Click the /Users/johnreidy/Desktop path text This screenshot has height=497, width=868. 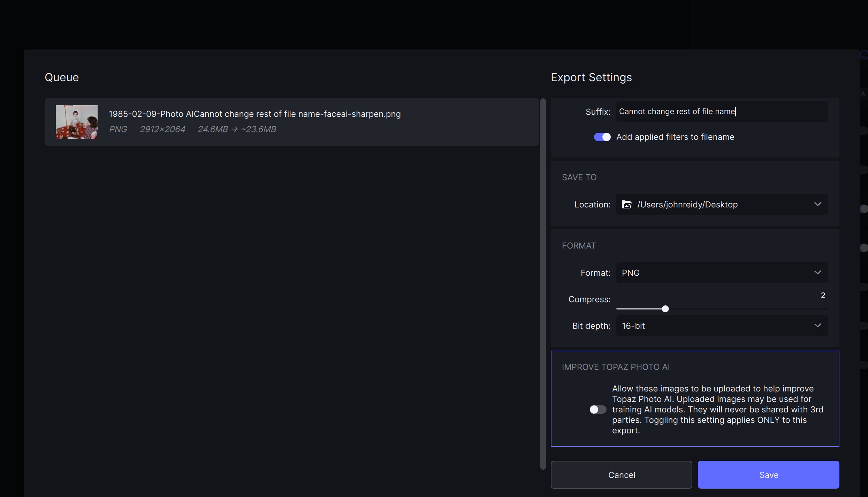point(687,205)
